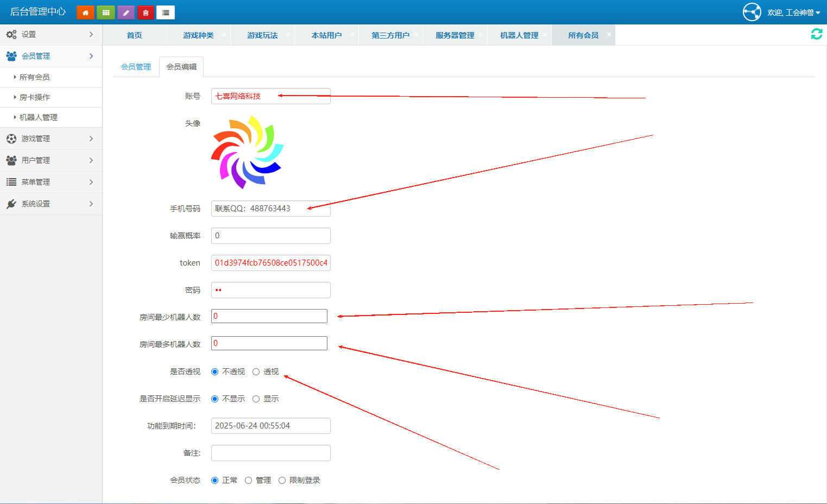Open the 工会神兽 account dropdown

click(792, 11)
